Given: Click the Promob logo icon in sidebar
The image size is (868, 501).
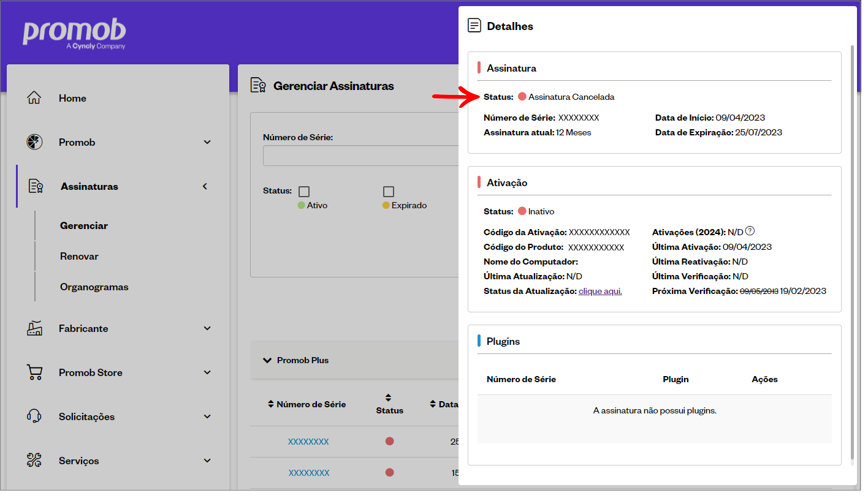Looking at the screenshot, I should (x=34, y=142).
